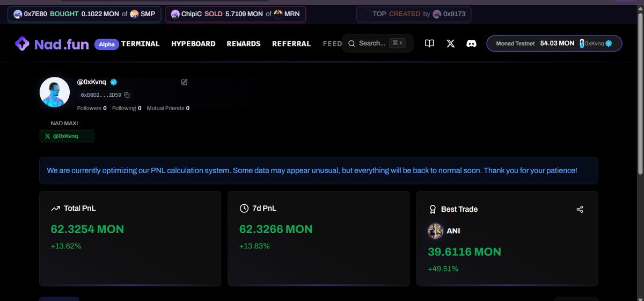644x301 pixels.
Task: Open the docs book icon
Action: (429, 44)
